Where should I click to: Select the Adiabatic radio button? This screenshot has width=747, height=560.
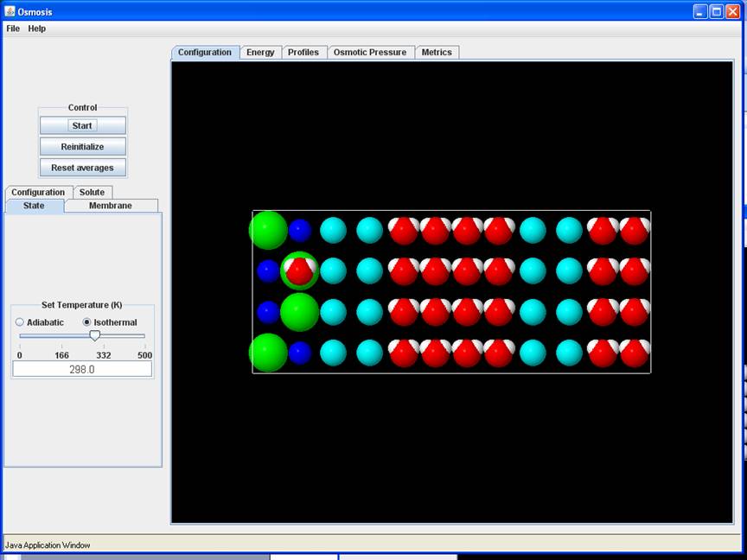click(x=20, y=322)
